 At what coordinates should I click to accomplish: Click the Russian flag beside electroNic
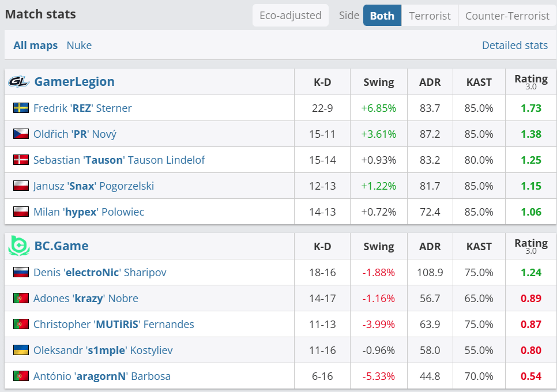point(21,273)
